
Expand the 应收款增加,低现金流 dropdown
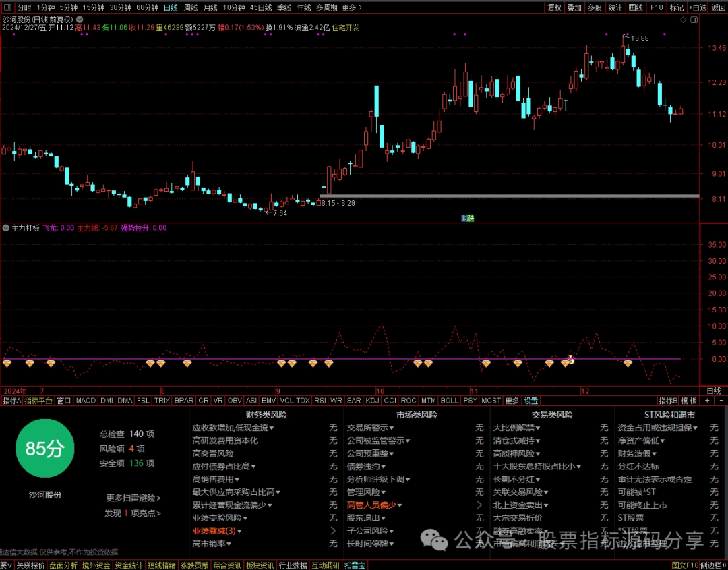(233, 428)
